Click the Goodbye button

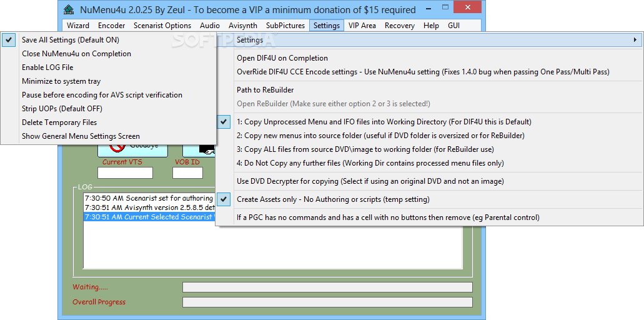[132, 150]
